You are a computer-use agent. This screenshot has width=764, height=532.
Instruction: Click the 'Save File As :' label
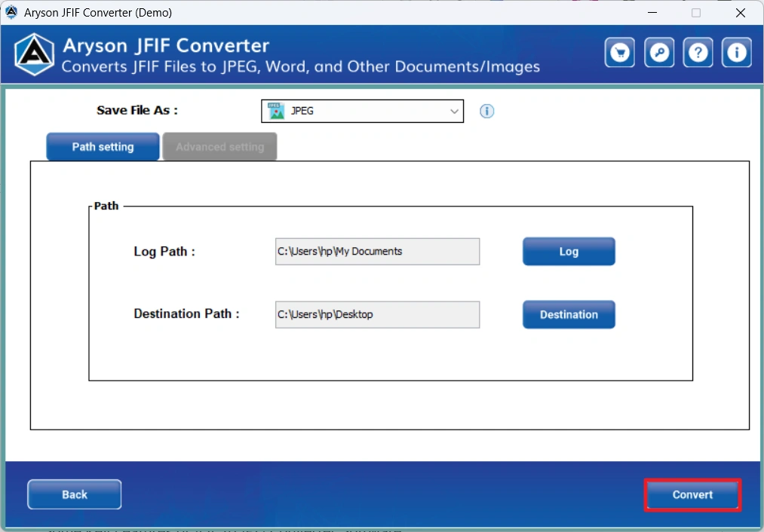click(x=137, y=111)
